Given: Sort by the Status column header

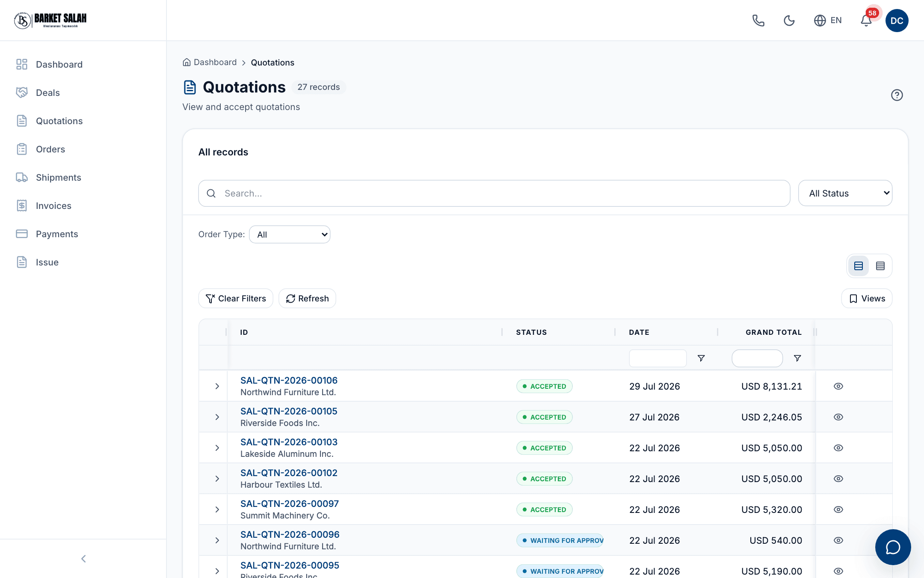Looking at the screenshot, I should click(531, 332).
